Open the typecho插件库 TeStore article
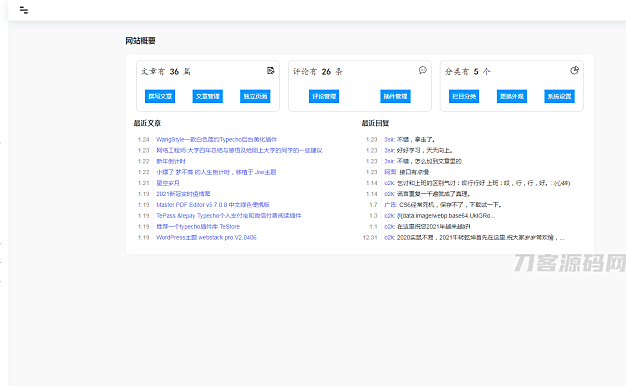The image size is (626, 386). pos(198,226)
